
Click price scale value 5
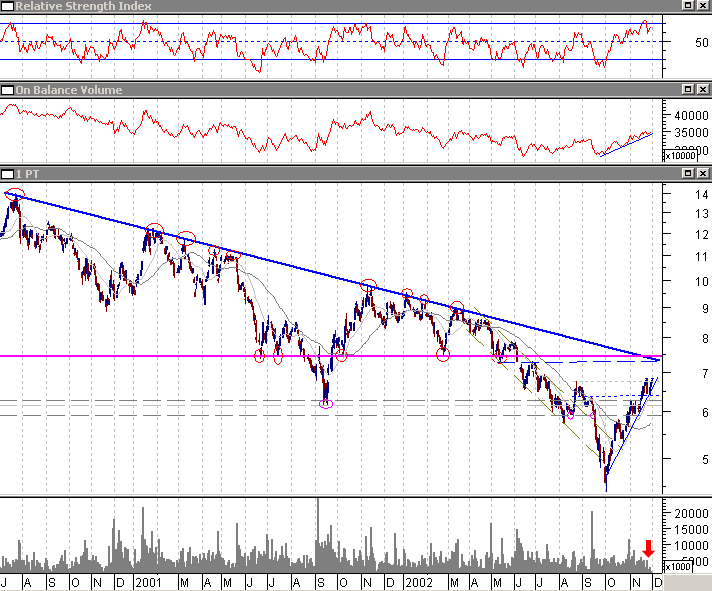pyautogui.click(x=705, y=460)
